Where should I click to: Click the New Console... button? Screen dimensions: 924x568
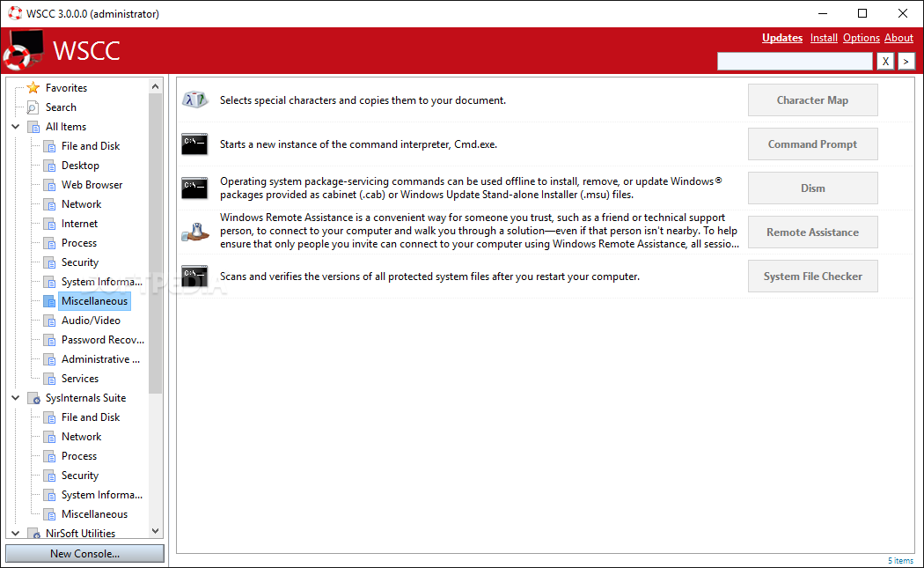[84, 553]
